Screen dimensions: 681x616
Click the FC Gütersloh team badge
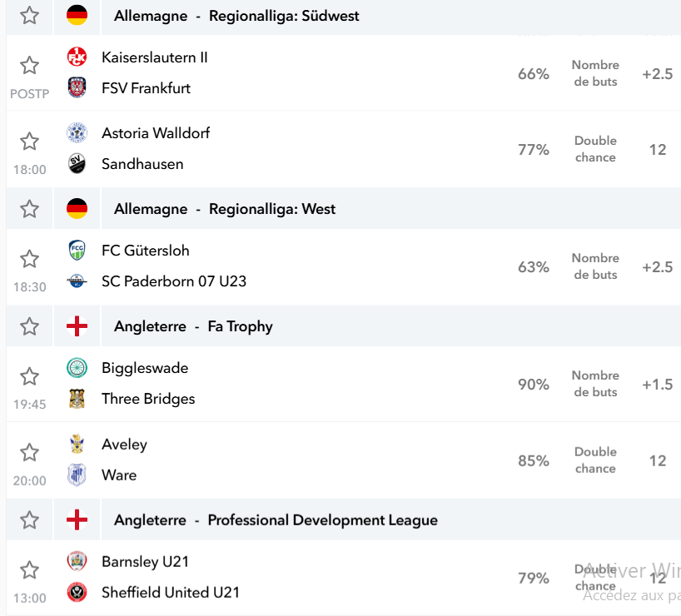coord(77,251)
